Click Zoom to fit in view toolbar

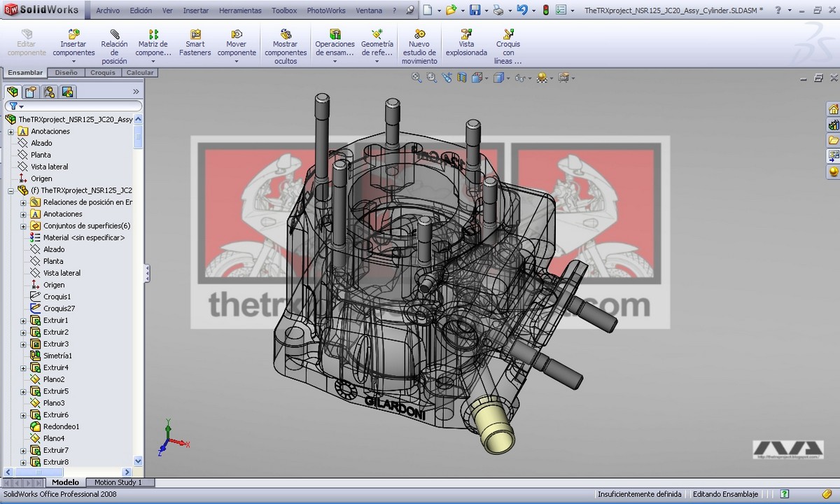coord(416,78)
